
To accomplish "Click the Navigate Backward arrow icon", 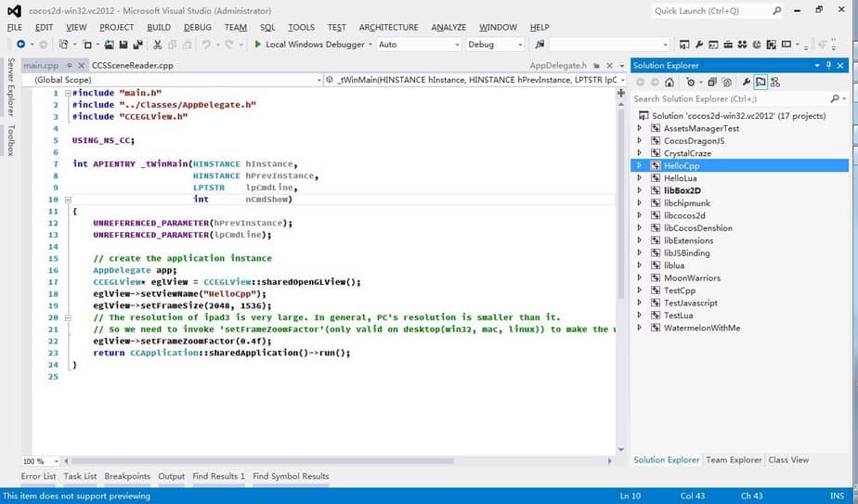I will pyautogui.click(x=20, y=45).
